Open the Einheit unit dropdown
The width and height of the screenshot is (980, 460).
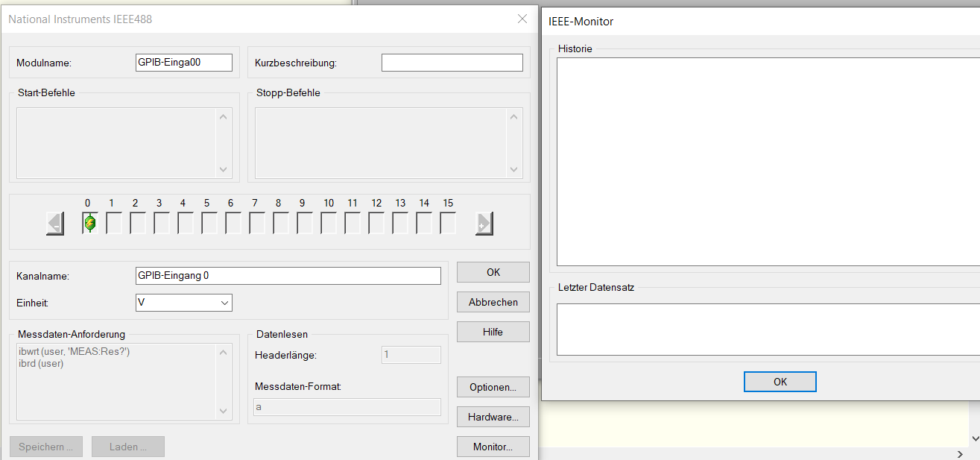click(x=184, y=303)
